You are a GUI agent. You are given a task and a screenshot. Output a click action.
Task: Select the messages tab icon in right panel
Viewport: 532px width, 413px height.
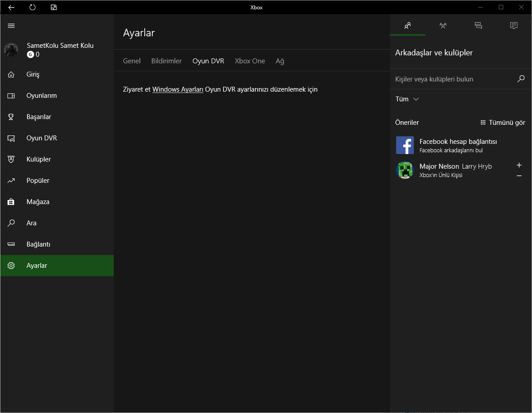click(478, 25)
